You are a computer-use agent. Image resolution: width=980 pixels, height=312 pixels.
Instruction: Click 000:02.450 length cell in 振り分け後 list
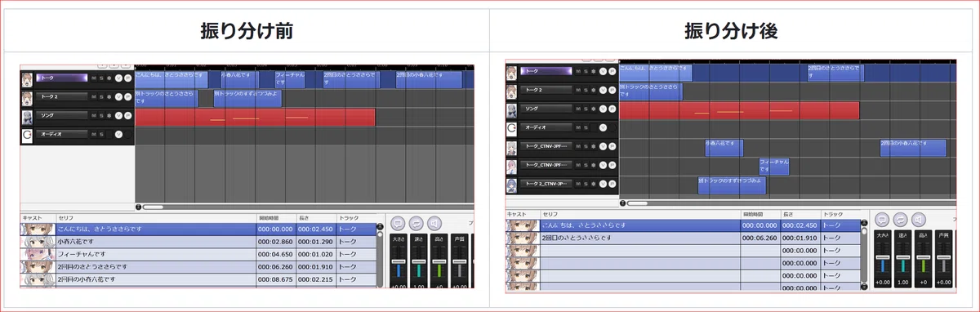coord(800,225)
